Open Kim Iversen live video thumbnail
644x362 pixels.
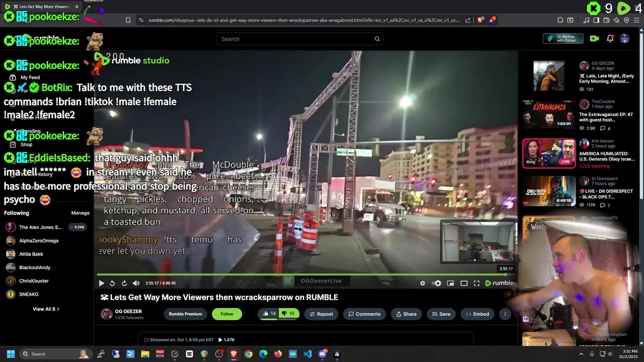tap(549, 153)
